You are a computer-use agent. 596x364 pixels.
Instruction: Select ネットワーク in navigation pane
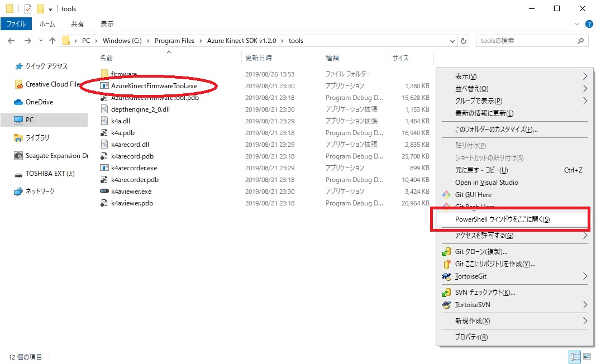(40, 191)
